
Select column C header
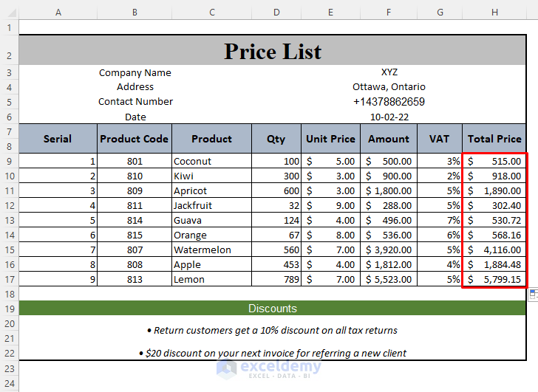pos(211,12)
